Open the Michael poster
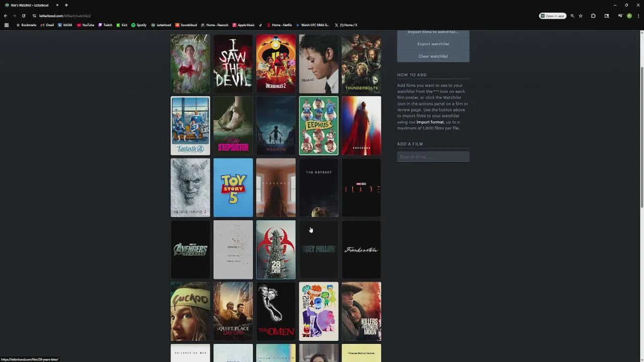 318,64
